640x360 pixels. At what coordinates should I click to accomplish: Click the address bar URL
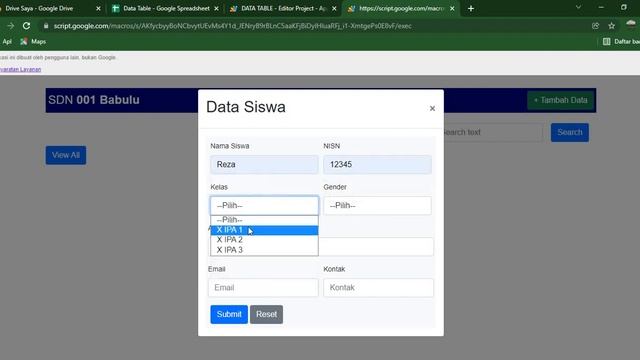(232, 26)
